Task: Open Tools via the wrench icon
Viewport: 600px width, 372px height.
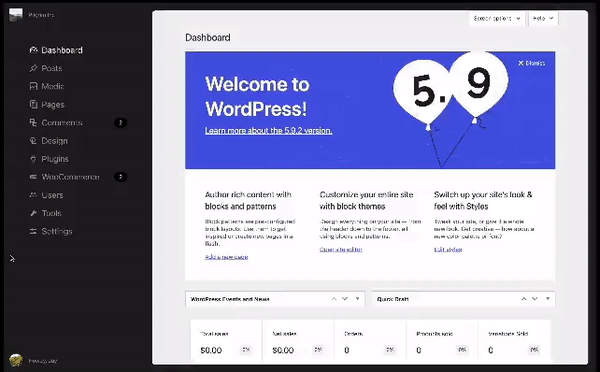Action: coord(34,213)
